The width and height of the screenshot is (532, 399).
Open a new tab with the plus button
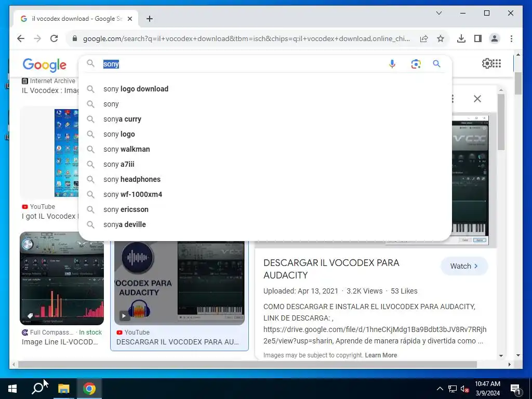(x=150, y=19)
